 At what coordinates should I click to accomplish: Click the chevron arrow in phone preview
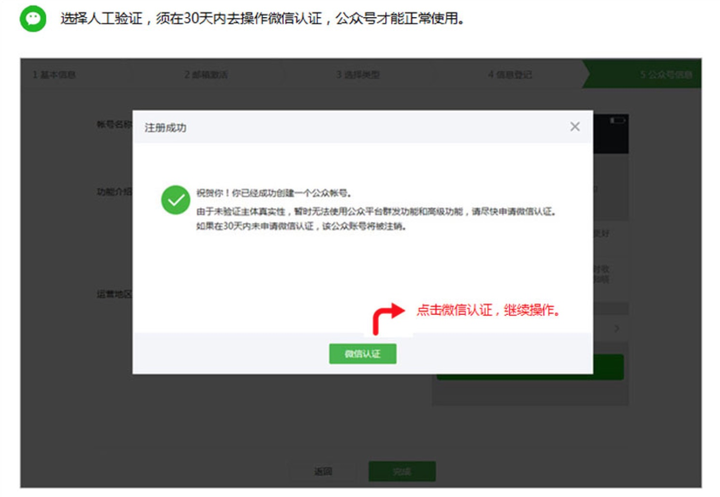tap(617, 328)
